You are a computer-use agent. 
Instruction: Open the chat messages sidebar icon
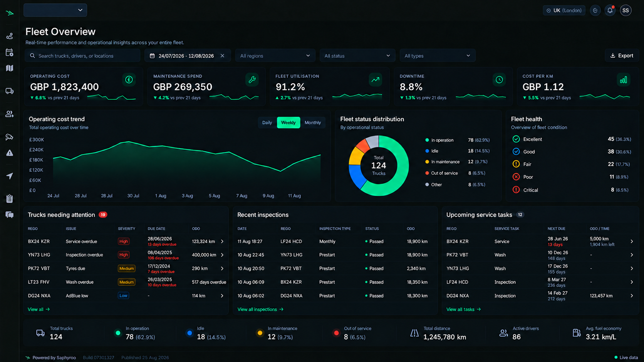(10, 215)
